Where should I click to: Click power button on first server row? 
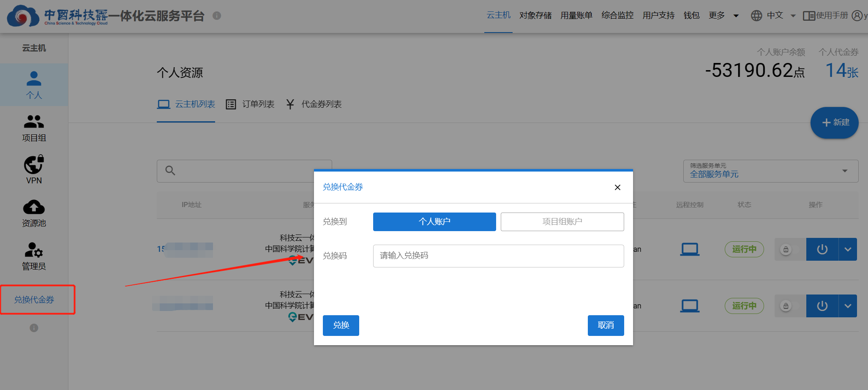[822, 249]
